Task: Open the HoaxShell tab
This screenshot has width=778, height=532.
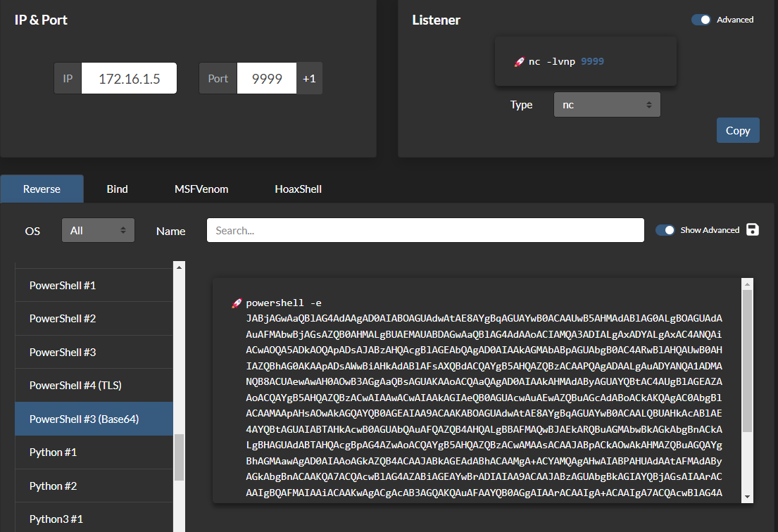Action: 299,189
